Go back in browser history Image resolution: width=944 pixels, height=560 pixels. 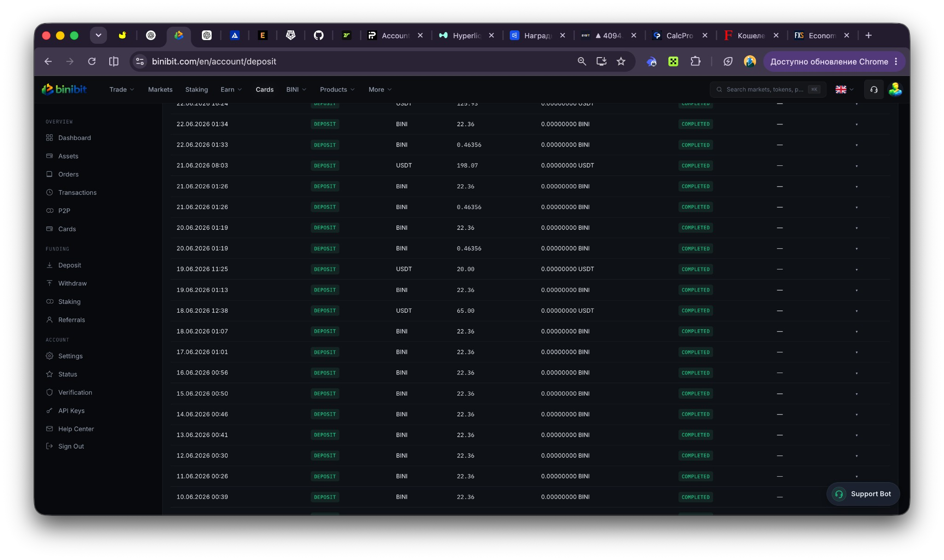click(48, 61)
